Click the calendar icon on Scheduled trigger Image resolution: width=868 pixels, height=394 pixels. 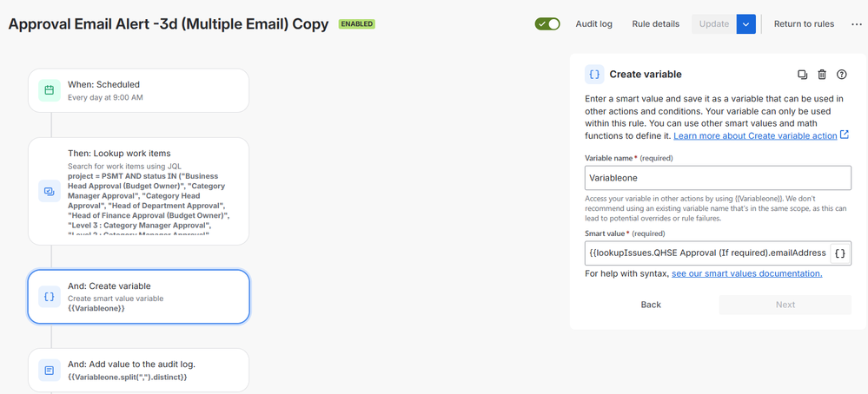(50, 90)
